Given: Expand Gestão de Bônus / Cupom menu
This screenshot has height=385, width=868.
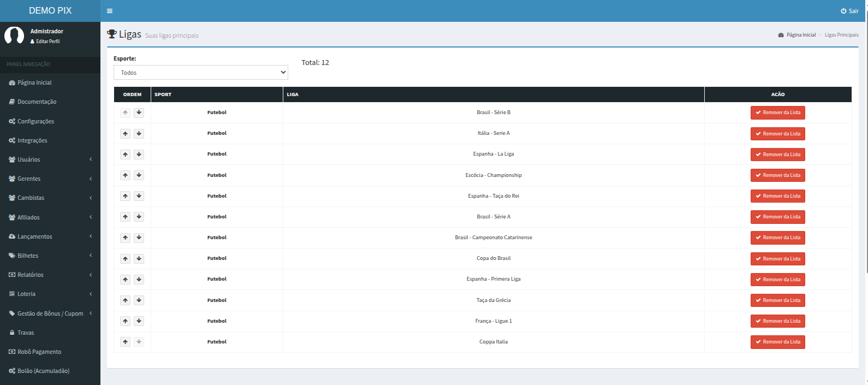Looking at the screenshot, I should [x=50, y=313].
